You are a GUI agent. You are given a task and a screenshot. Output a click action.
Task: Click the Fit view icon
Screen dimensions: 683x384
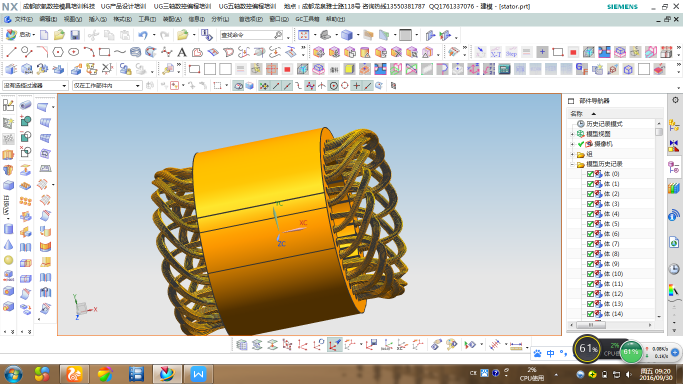click(304, 35)
